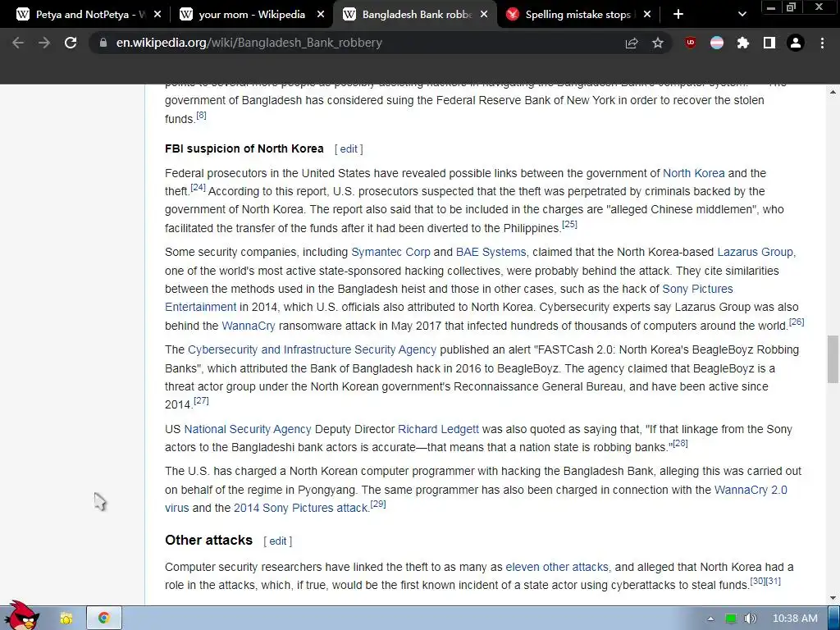The height and width of the screenshot is (630, 840).
Task: Close the Spelling mistake stops tab
Action: (646, 15)
